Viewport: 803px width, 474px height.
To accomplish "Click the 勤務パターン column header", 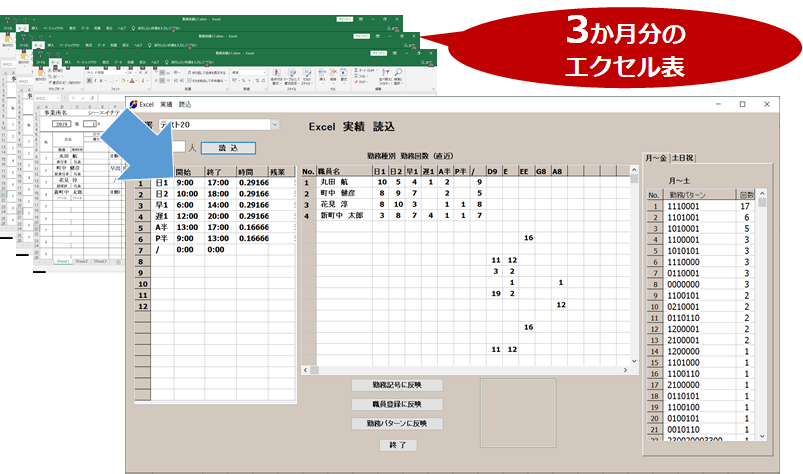I will tap(700, 195).
